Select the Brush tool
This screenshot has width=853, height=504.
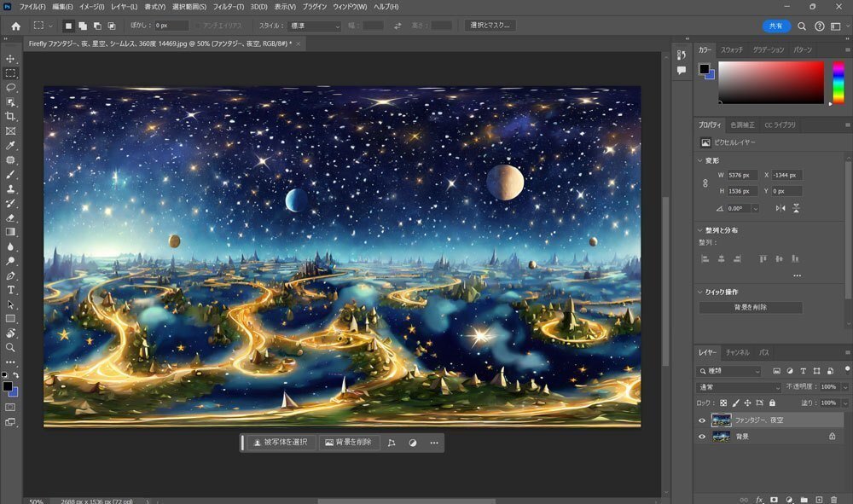tap(10, 175)
